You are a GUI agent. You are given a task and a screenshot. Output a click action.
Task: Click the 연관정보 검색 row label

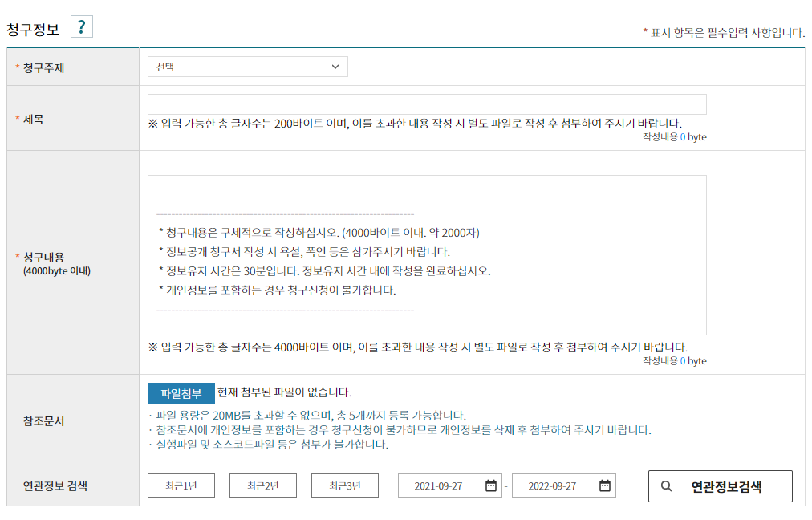click(55, 485)
